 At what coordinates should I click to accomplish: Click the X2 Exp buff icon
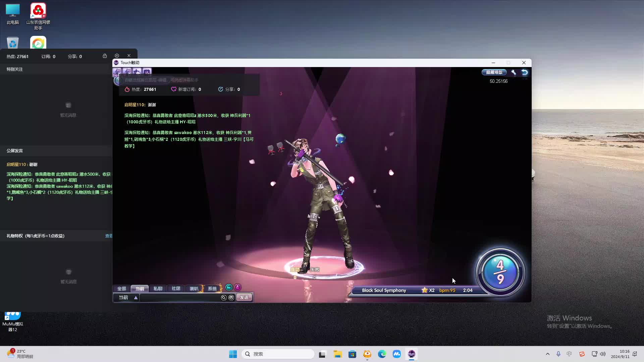point(117,72)
